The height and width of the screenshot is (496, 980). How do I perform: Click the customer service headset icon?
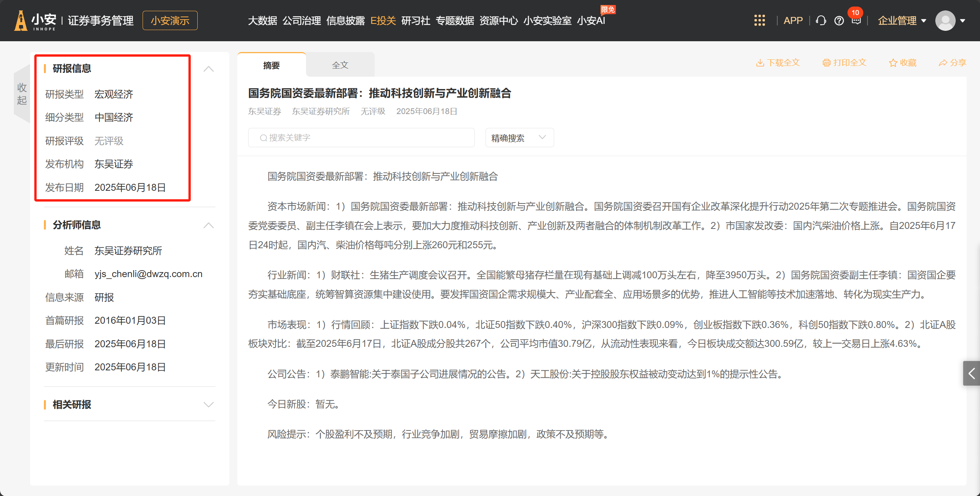821,20
